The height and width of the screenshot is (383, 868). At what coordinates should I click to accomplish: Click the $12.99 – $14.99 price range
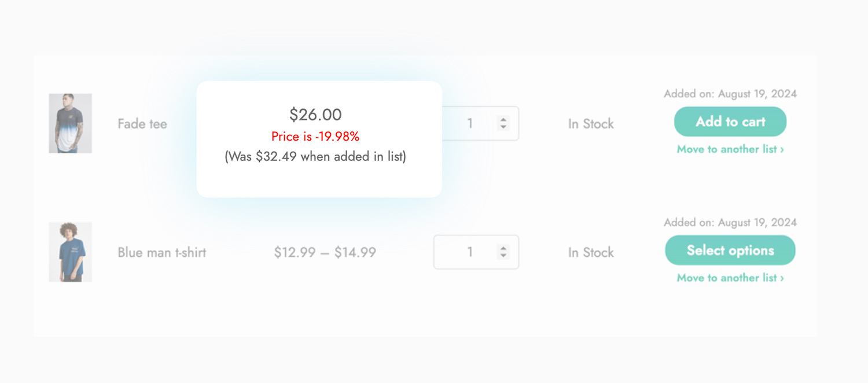click(x=325, y=253)
